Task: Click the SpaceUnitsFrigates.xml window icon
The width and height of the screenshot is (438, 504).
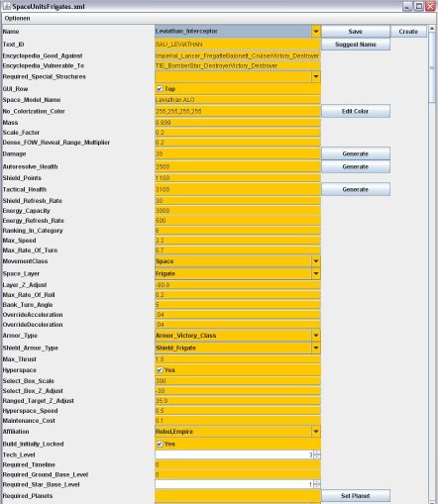Action: point(7,6)
